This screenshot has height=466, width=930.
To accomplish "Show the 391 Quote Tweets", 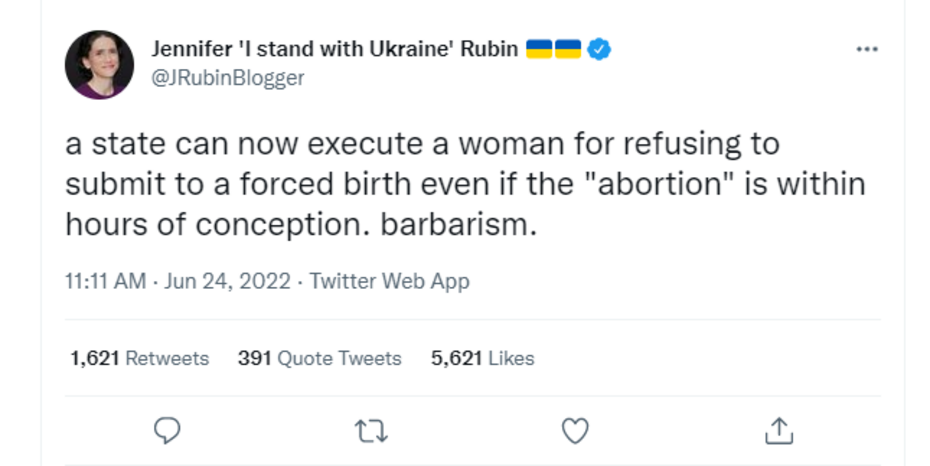I will click(319, 358).
